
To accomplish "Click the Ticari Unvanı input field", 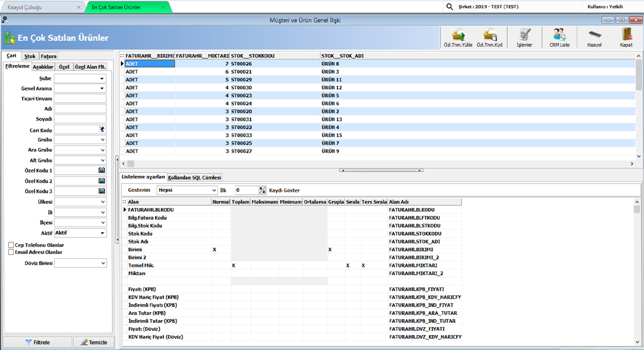I will click(80, 99).
